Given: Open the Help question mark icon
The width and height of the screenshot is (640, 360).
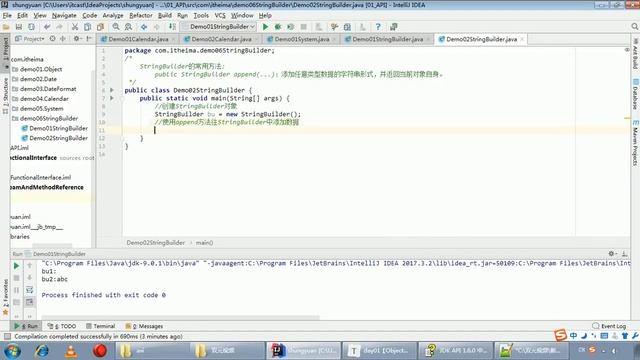Looking at the screenshot, I should (x=378, y=27).
